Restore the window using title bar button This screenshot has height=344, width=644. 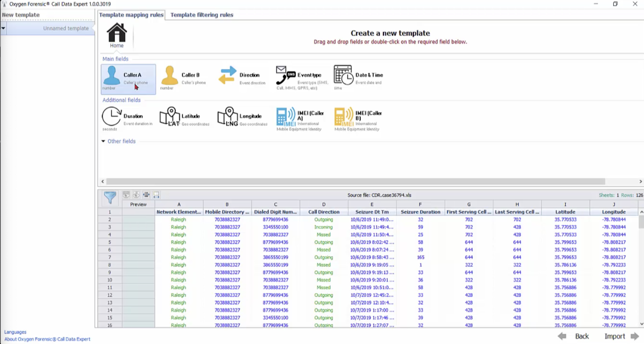pyautogui.click(x=615, y=4)
